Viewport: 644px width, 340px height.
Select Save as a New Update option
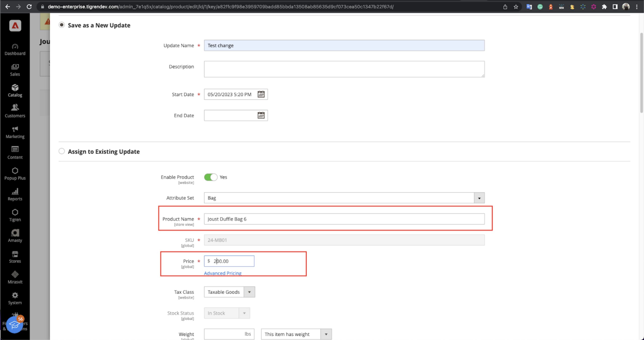coord(62,25)
